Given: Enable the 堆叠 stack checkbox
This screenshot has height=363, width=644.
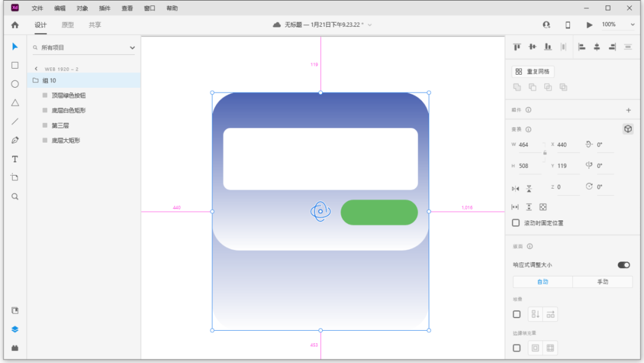Looking at the screenshot, I should [516, 314].
